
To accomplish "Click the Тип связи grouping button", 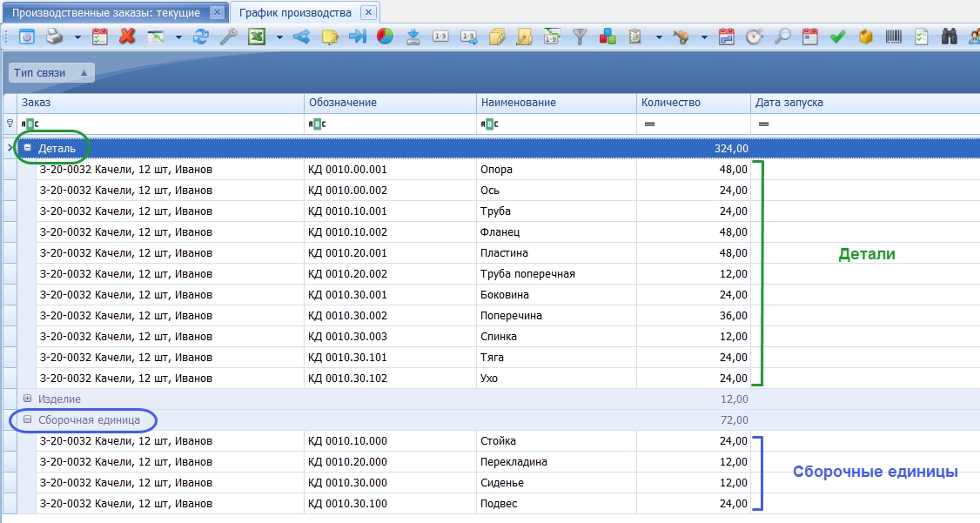I will coord(51,72).
